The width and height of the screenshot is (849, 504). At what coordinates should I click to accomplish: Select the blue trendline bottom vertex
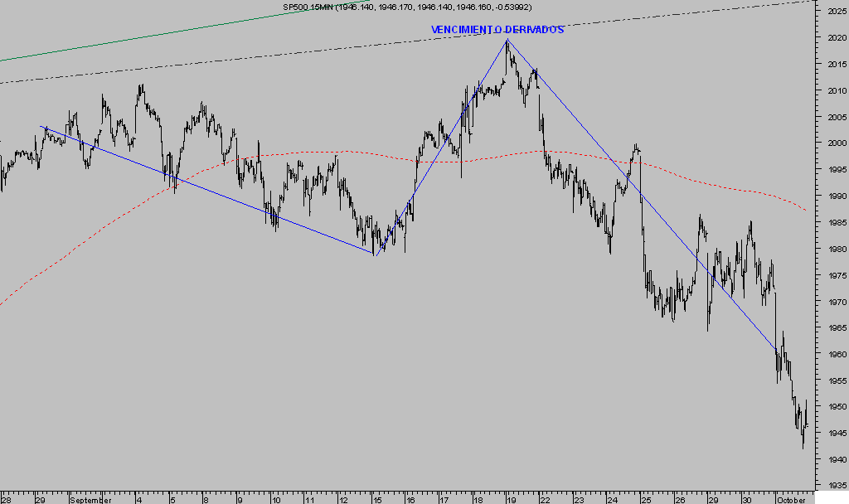click(375, 254)
